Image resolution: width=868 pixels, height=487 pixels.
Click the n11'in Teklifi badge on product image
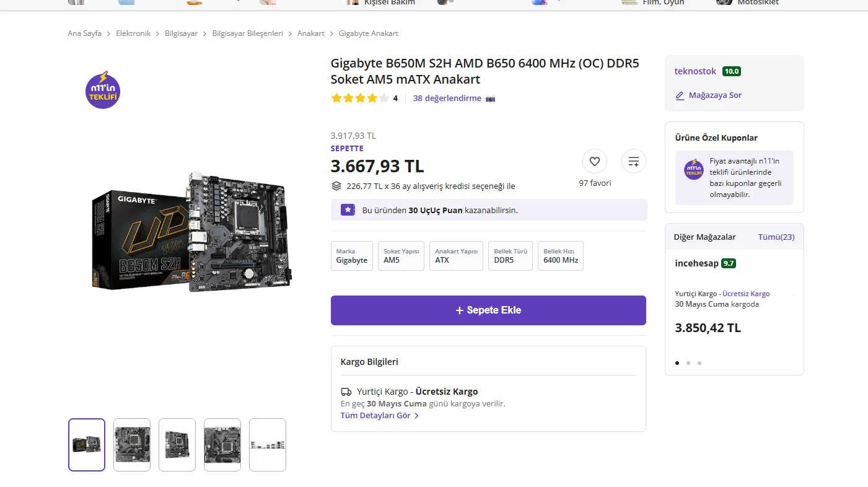coord(103,90)
